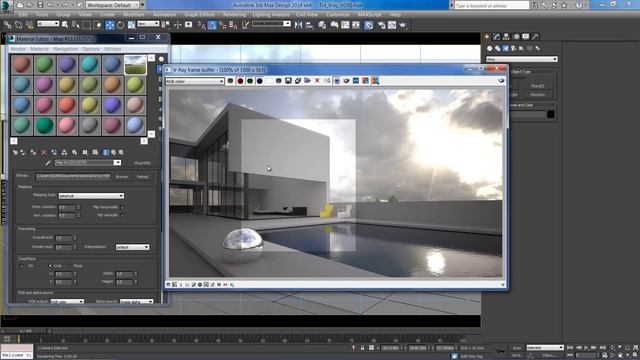Open RGB color channel dropdown in frame buffer
Screen dimensions: 640x360
(195, 81)
